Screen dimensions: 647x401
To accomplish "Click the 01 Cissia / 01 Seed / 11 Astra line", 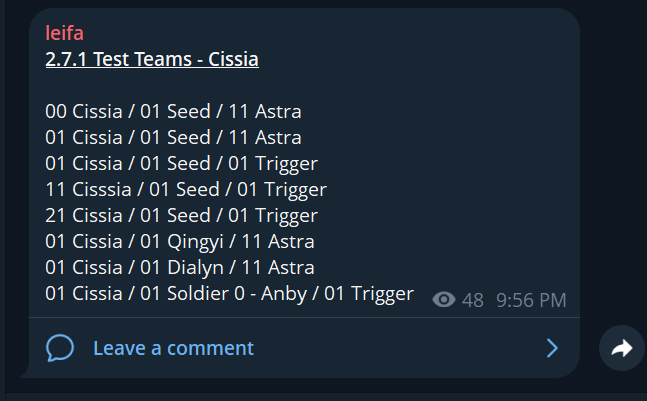I will pyautogui.click(x=173, y=137).
